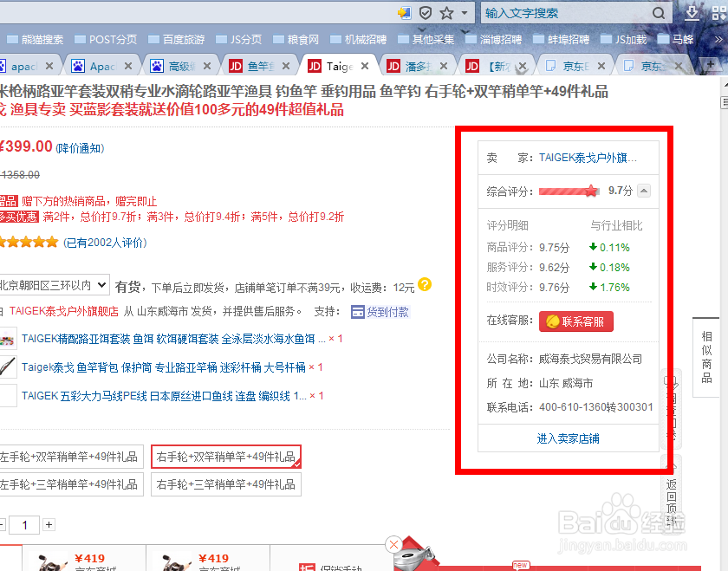Open the 其他采集 bookmark folder
Viewport: 728px width, 571px height.
[x=426, y=40]
